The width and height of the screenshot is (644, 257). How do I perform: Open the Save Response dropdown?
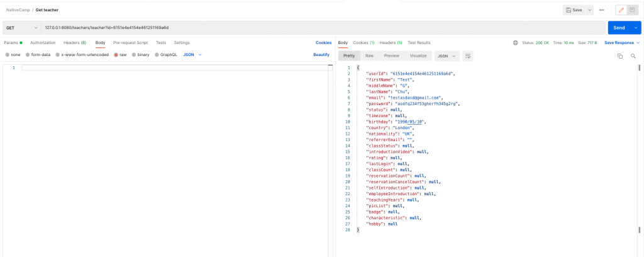coord(622,43)
